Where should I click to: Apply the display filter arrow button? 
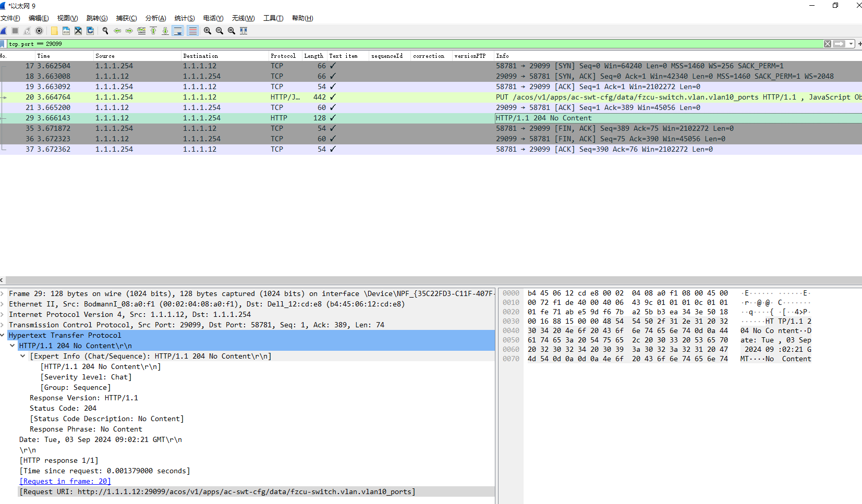coord(839,44)
